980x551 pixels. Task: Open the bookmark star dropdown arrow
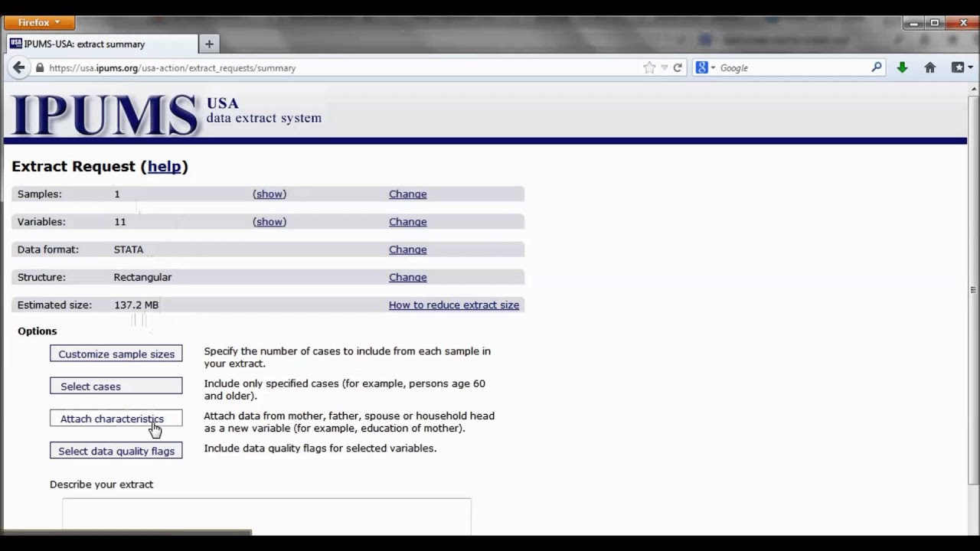click(665, 67)
